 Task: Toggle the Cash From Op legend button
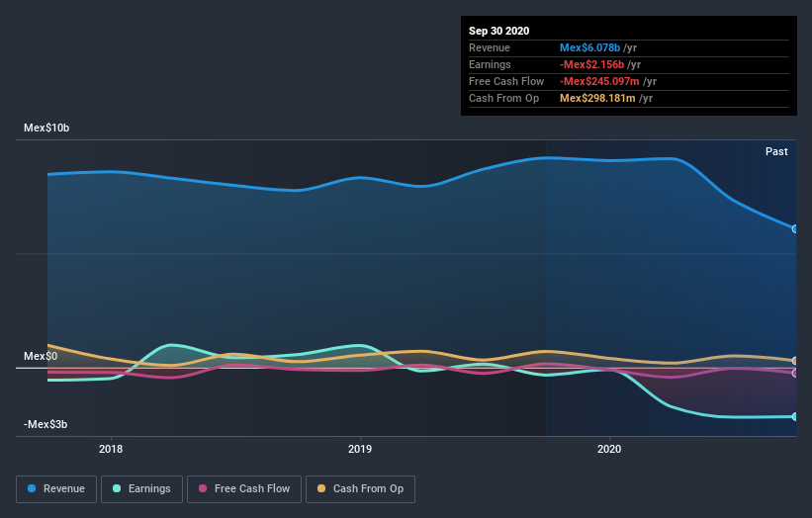pos(360,489)
